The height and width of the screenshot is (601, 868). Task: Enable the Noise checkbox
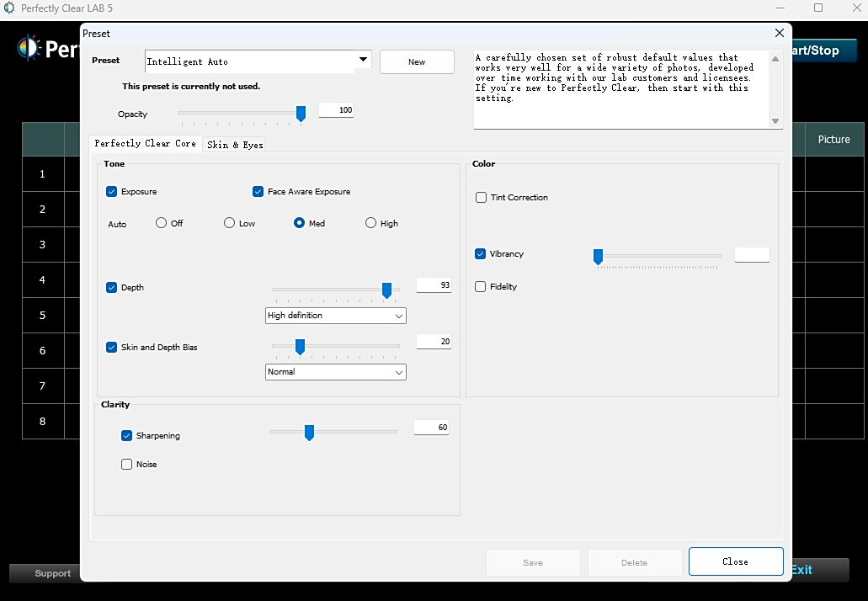(127, 465)
